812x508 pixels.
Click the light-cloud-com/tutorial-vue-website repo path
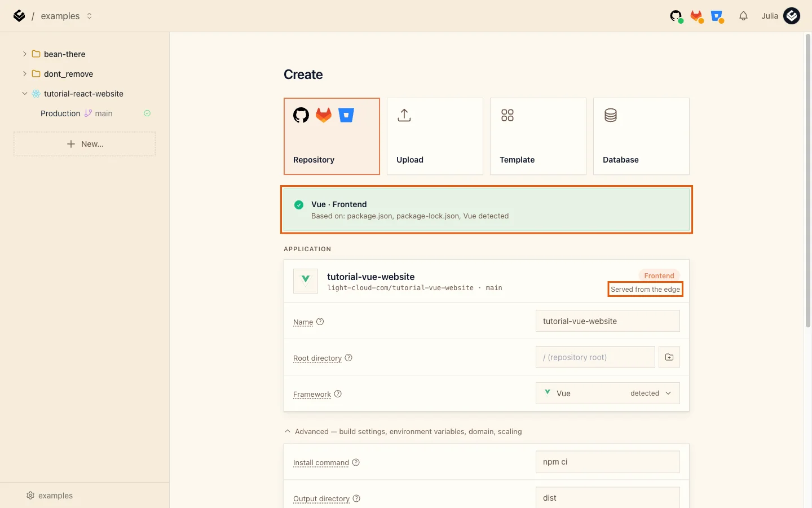click(x=400, y=288)
